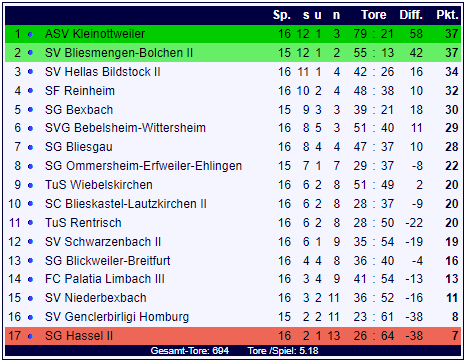Open the SV Bliesmengen-Bolchen II team

[119, 53]
